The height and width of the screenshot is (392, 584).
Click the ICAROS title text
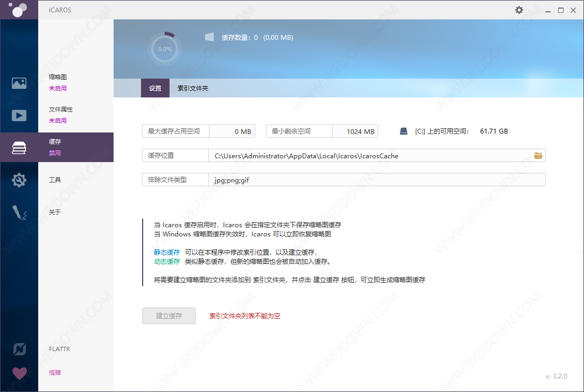[60, 10]
